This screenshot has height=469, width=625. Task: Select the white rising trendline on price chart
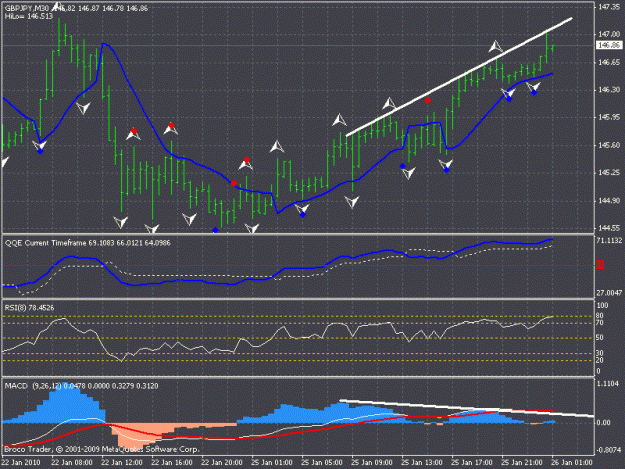click(458, 77)
